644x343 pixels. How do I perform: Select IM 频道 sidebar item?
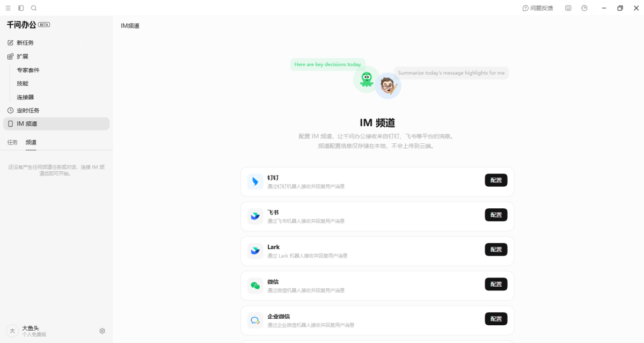click(56, 123)
